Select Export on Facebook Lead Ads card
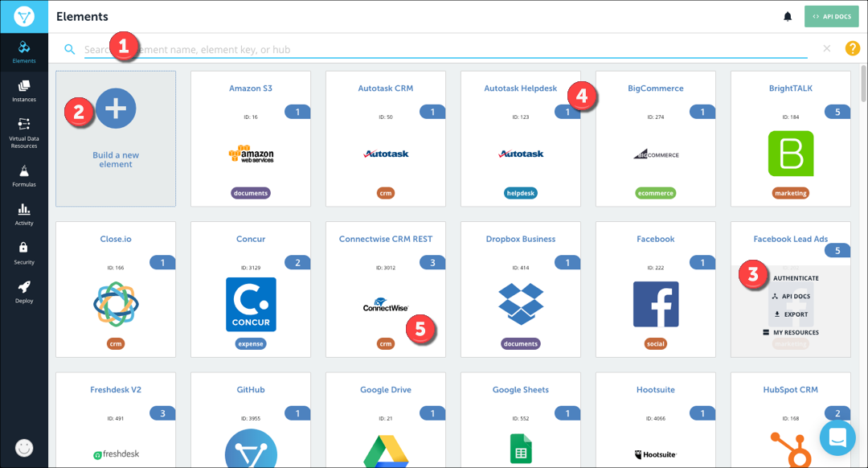Image resolution: width=868 pixels, height=468 pixels. pyautogui.click(x=791, y=314)
